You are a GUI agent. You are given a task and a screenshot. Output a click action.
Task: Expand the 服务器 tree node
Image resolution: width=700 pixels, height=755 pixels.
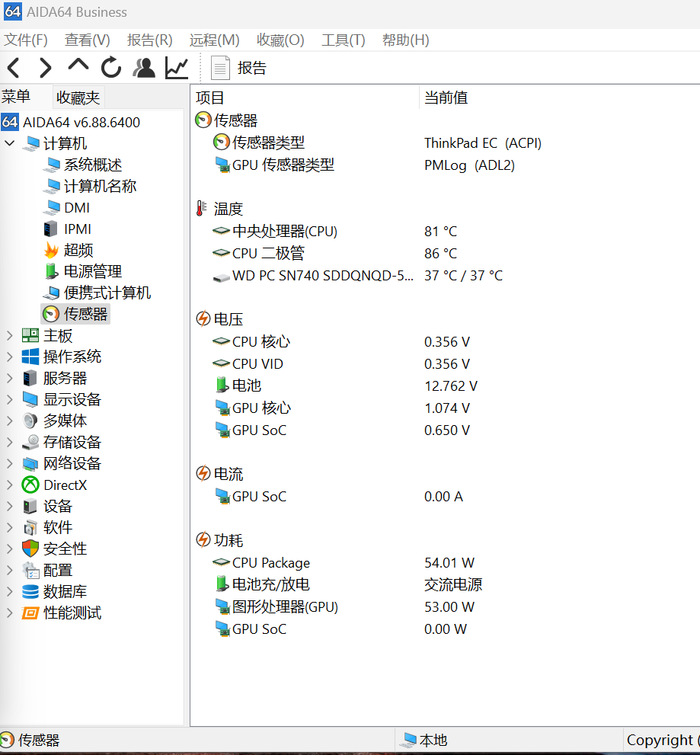[10, 378]
